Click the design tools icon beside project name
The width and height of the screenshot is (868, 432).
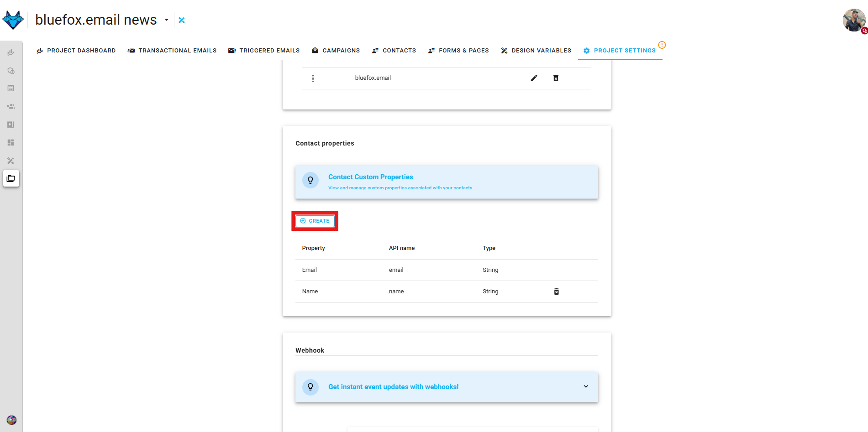click(182, 20)
